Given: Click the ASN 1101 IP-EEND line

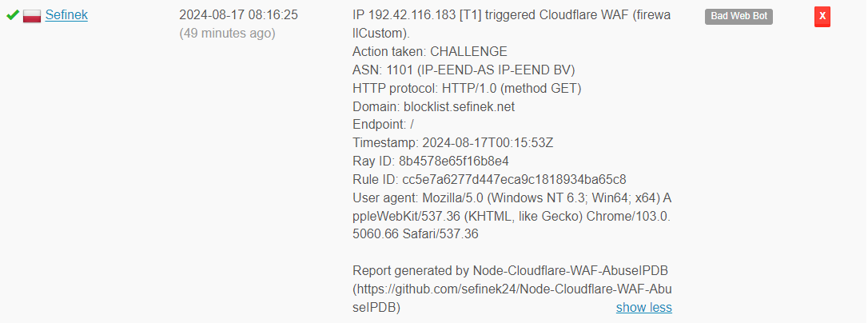Looking at the screenshot, I should [x=464, y=70].
